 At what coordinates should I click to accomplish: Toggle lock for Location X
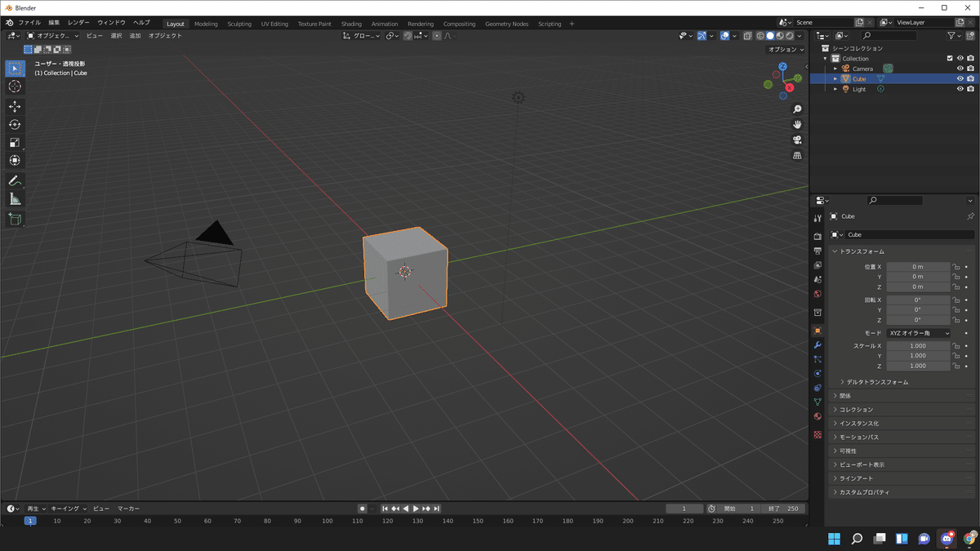(955, 267)
